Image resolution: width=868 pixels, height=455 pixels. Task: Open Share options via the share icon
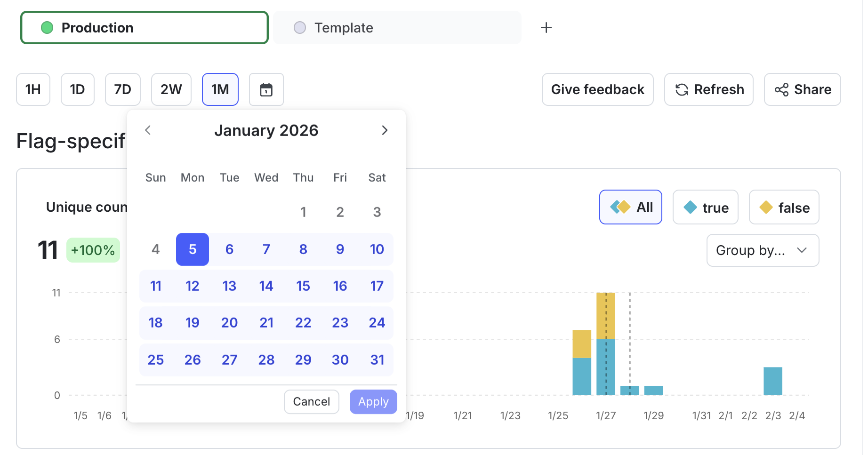pyautogui.click(x=782, y=89)
